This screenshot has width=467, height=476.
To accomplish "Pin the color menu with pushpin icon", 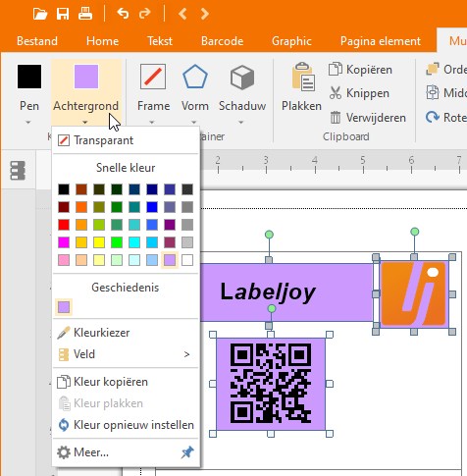I will click(187, 452).
